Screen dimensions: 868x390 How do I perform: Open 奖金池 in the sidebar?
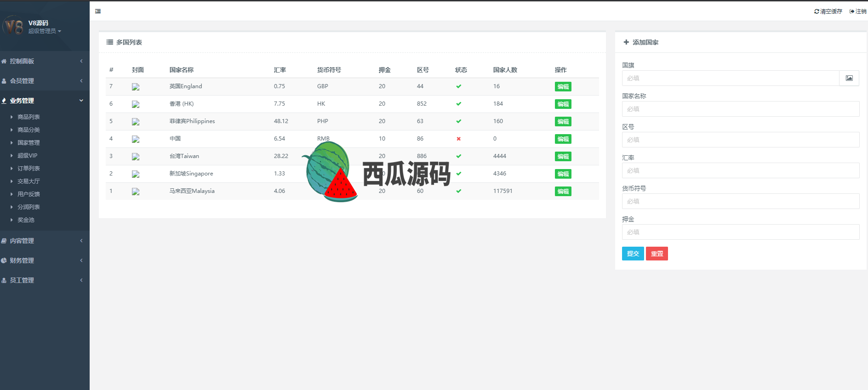tap(26, 220)
